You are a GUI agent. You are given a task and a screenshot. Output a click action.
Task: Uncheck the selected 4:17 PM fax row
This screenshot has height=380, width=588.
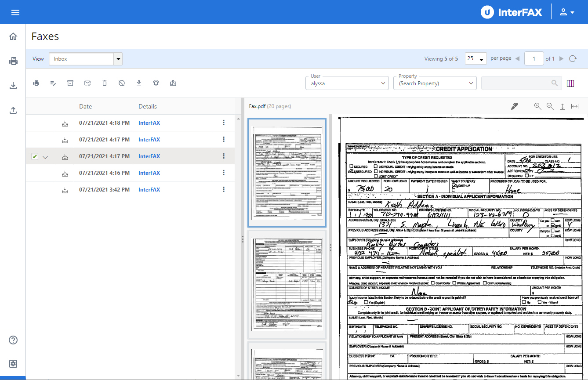34,156
